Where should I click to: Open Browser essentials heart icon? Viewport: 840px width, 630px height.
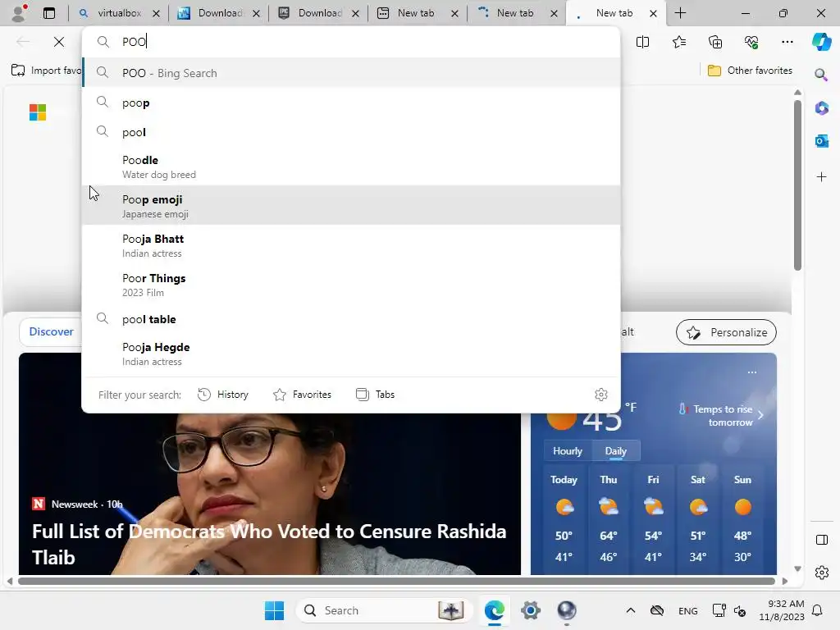pyautogui.click(x=751, y=42)
